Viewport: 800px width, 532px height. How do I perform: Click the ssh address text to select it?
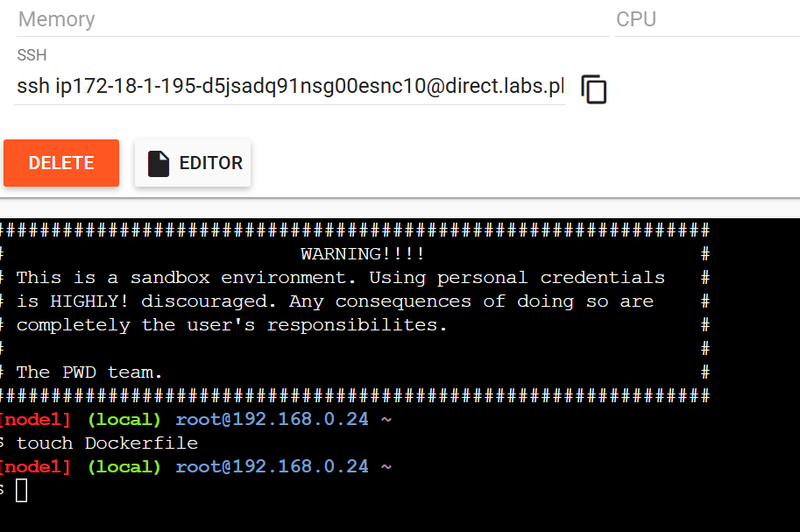coord(289,89)
